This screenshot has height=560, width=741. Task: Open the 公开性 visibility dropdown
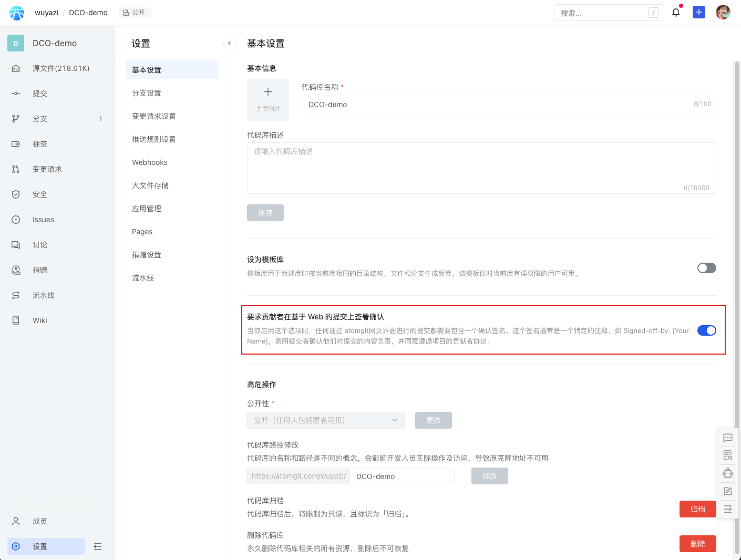pyautogui.click(x=325, y=420)
